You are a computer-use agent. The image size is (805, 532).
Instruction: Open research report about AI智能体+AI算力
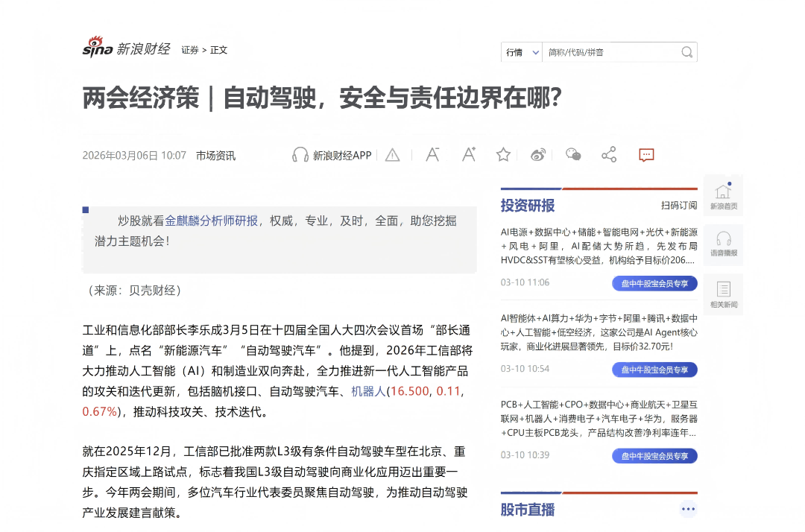point(599,332)
